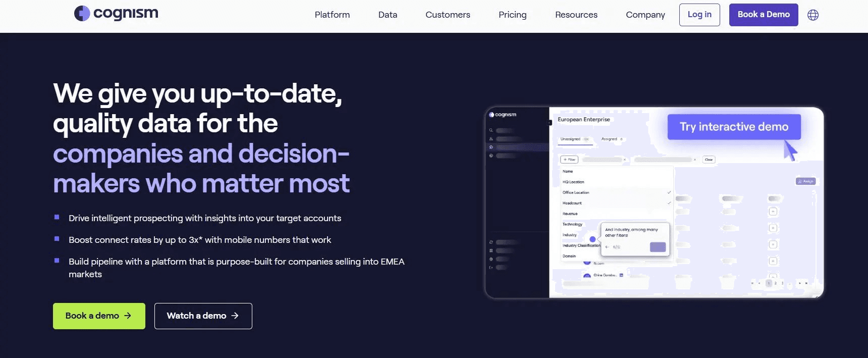868x358 pixels.
Task: Click Try interactive demo button
Action: 734,127
